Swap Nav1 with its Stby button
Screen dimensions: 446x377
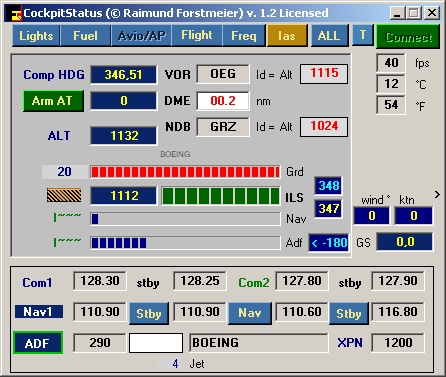[149, 313]
